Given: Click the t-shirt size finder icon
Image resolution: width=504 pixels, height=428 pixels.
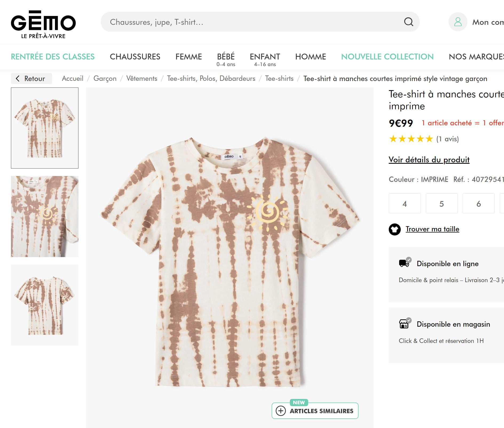Looking at the screenshot, I should click(395, 229).
